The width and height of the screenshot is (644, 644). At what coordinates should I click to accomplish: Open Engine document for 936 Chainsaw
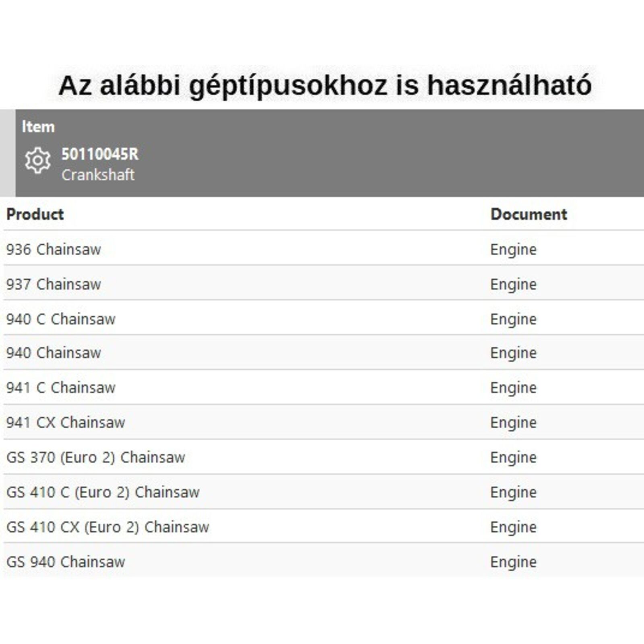(x=513, y=250)
